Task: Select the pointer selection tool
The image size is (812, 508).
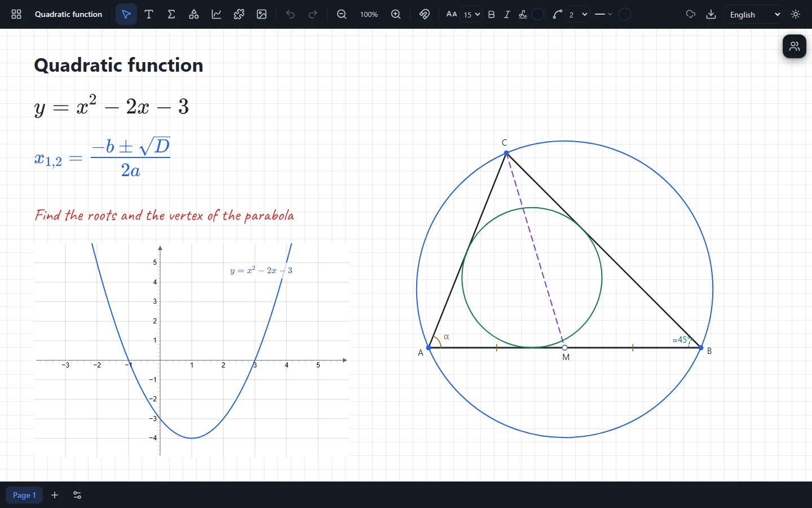Action: click(126, 14)
